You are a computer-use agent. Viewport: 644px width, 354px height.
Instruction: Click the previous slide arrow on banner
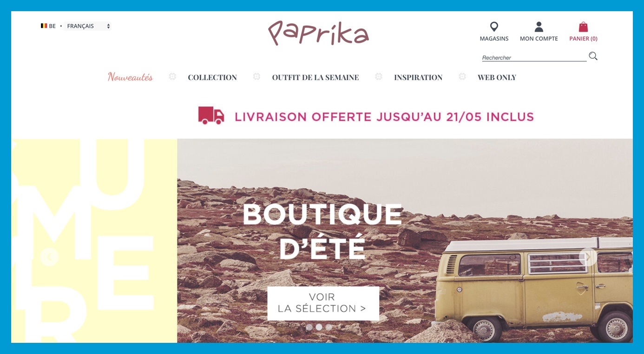49,257
